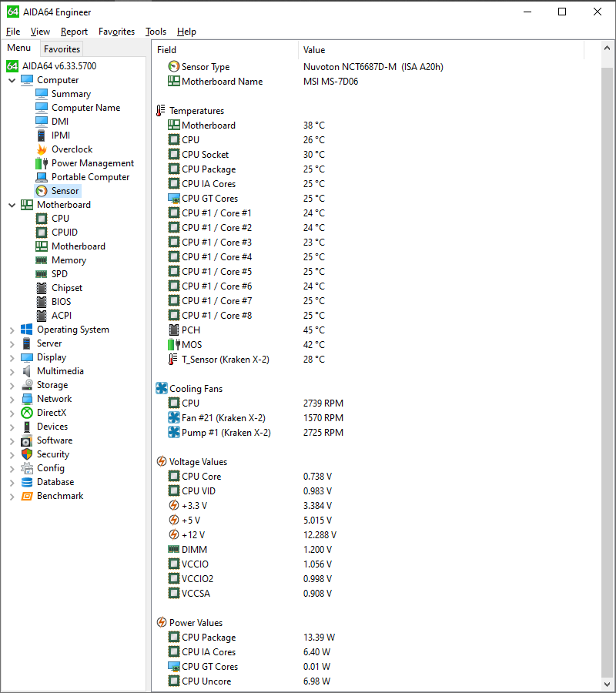Click the Storage drive icon
The image size is (616, 693).
coord(27,384)
